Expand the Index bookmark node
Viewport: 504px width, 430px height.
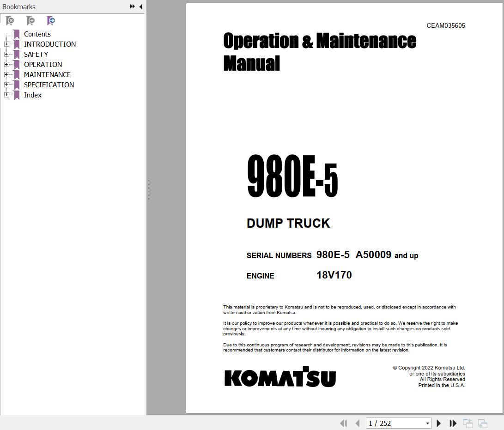(6, 95)
